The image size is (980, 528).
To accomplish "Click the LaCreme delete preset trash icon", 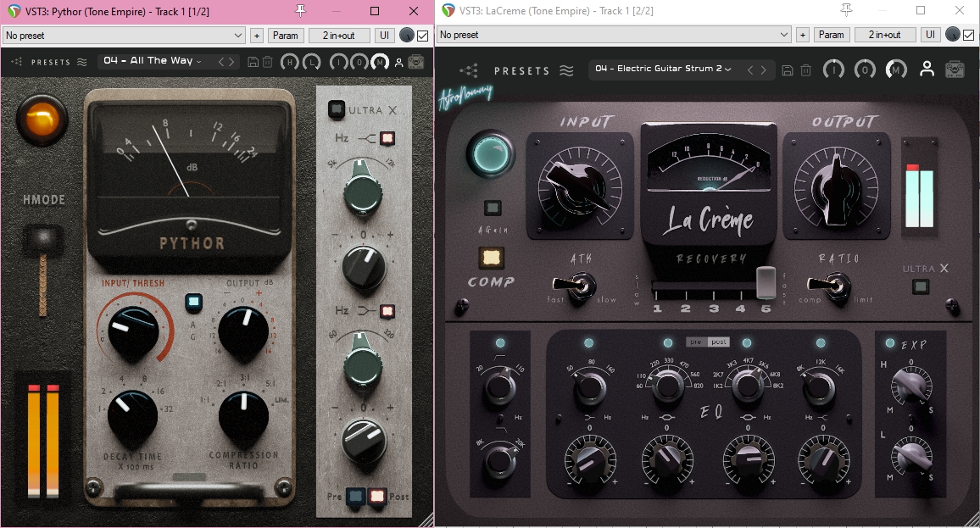I will coord(806,70).
